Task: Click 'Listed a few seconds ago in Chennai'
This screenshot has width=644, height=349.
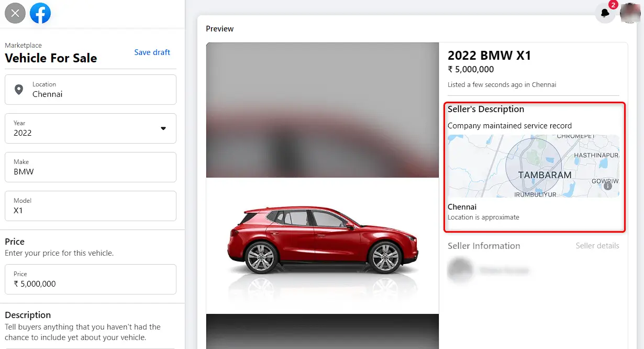Action: pyautogui.click(x=502, y=84)
